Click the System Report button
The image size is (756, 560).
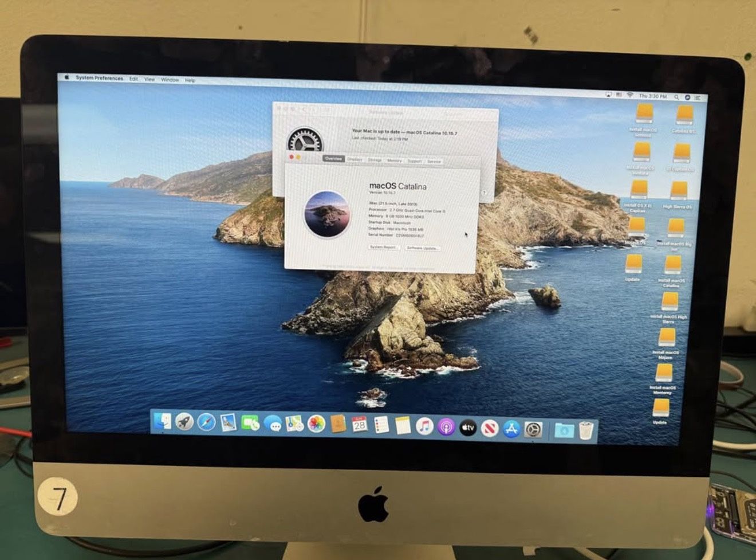pyautogui.click(x=384, y=247)
